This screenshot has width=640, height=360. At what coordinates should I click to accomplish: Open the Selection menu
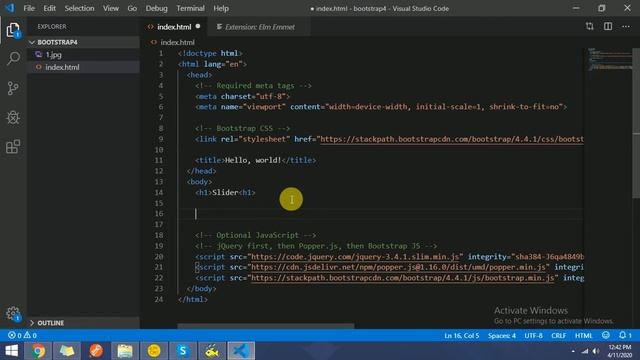[x=79, y=8]
